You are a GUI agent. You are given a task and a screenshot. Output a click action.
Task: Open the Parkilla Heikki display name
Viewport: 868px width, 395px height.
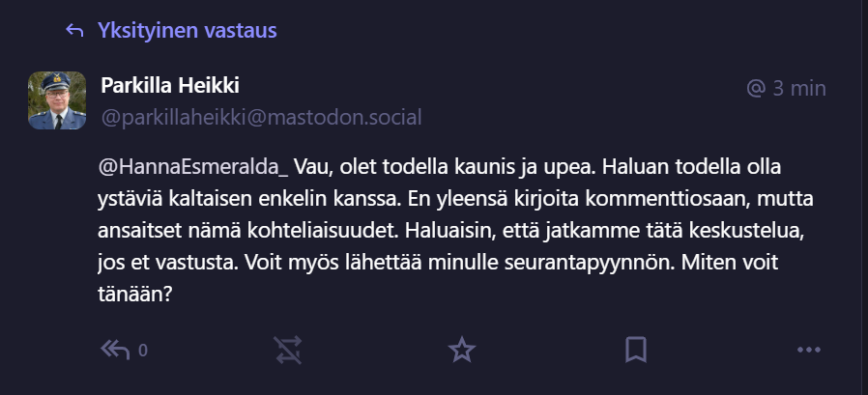pos(170,86)
